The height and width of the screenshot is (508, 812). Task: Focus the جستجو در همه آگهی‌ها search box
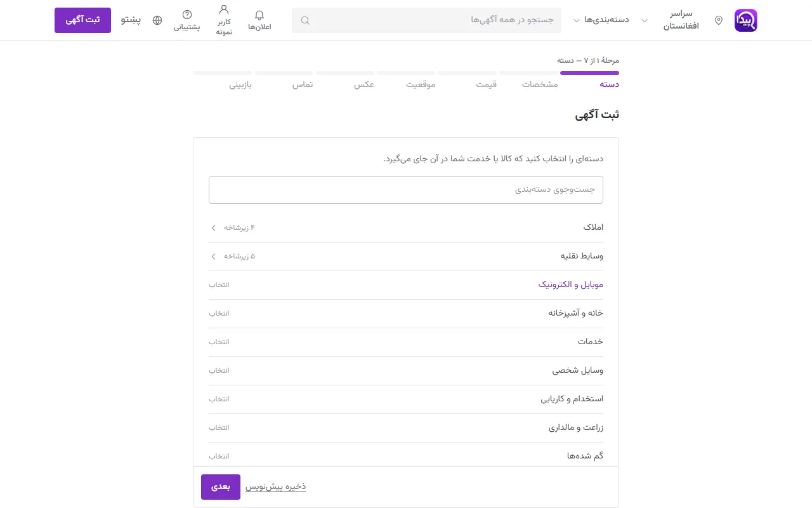point(426,20)
